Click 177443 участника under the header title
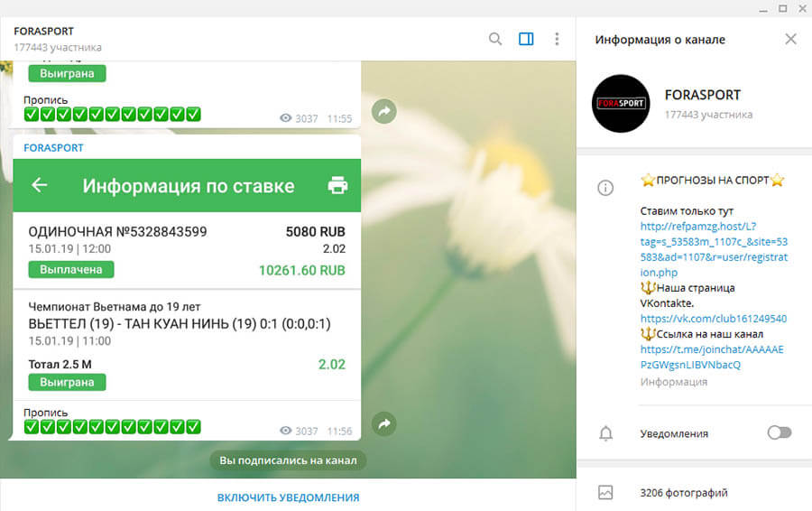Viewport: 812px width, 511px height. click(x=58, y=47)
